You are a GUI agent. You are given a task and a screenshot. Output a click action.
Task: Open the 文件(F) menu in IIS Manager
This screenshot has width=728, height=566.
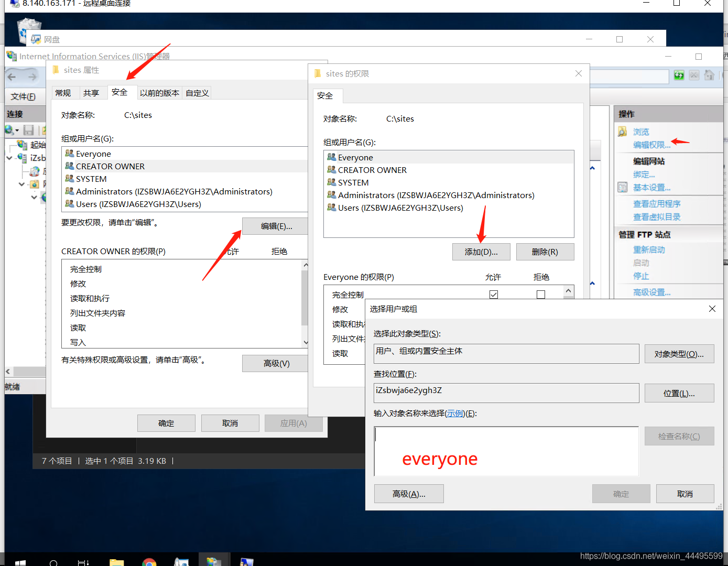23,96
